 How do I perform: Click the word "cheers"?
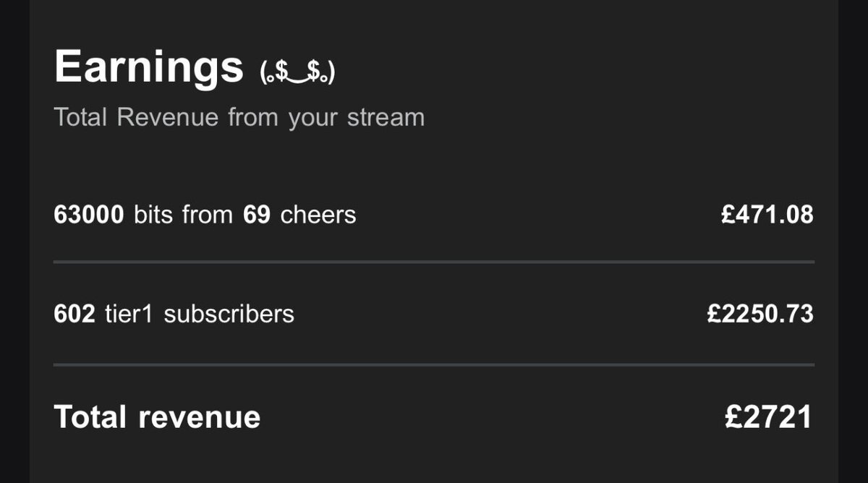(x=318, y=215)
